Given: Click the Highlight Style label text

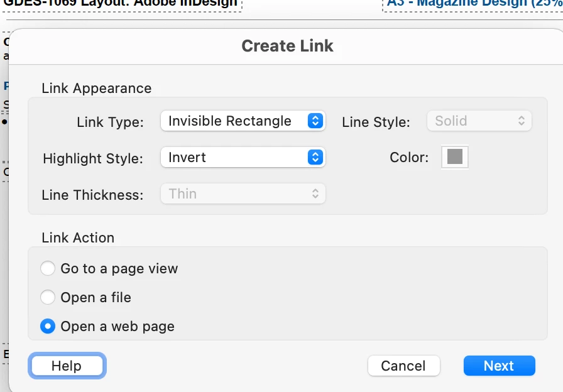Looking at the screenshot, I should [93, 158].
